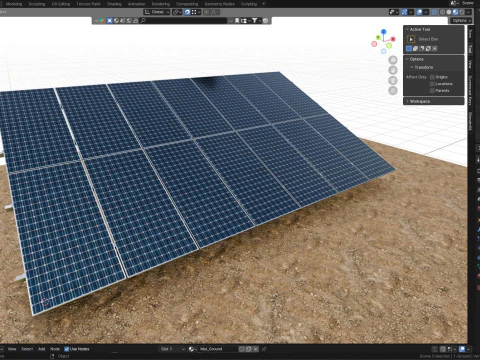Open the object type visibility dropdown
This screenshot has width=480, height=360.
tap(394, 12)
